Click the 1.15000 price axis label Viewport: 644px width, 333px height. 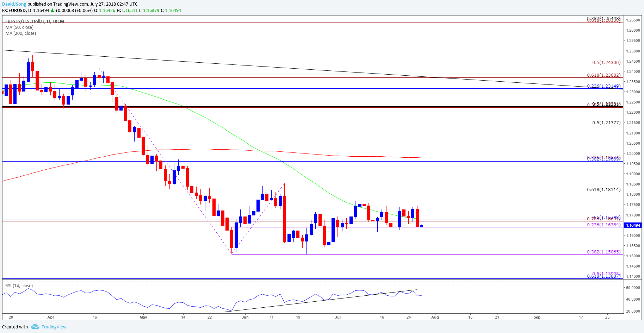pos(633,256)
